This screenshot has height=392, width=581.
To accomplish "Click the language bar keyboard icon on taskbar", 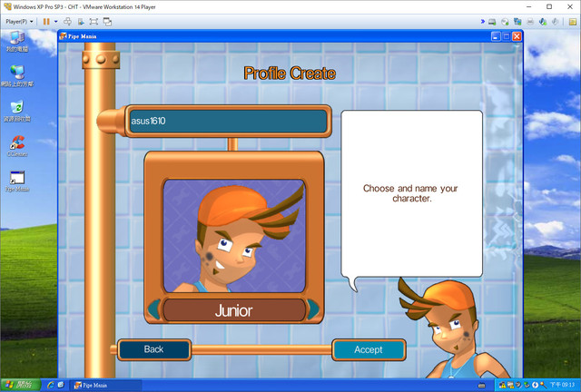I will point(482,386).
